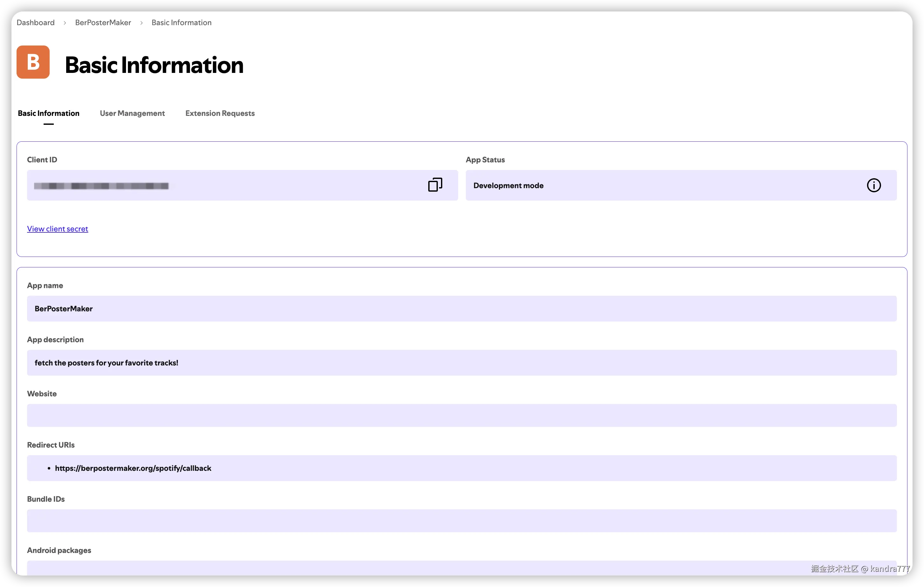Click chevron after Dashboard breadcrumb
The width and height of the screenshot is (924, 587).
pos(65,23)
